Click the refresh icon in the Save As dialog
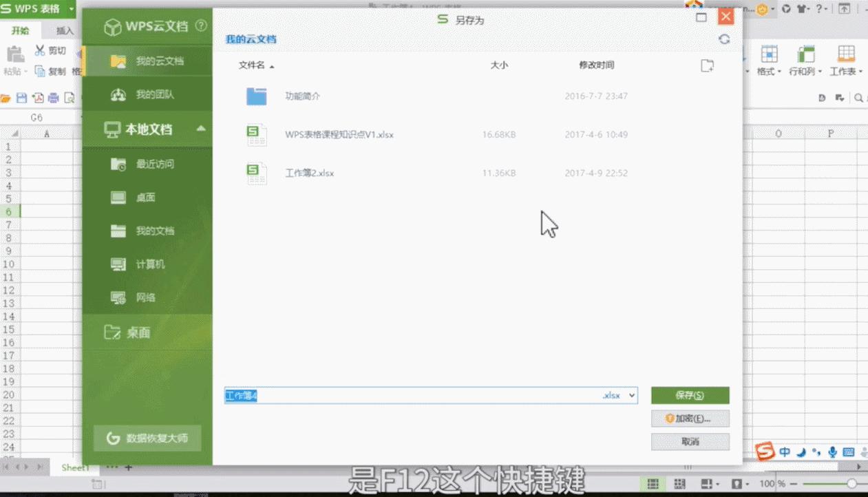 tap(723, 39)
